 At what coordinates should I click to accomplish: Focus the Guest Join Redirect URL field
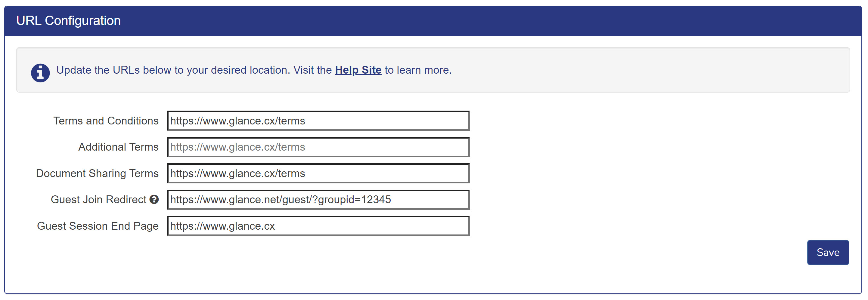point(318,200)
